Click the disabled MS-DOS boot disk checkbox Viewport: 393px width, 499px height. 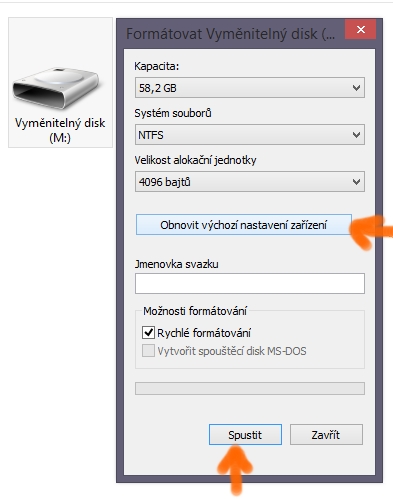(148, 351)
